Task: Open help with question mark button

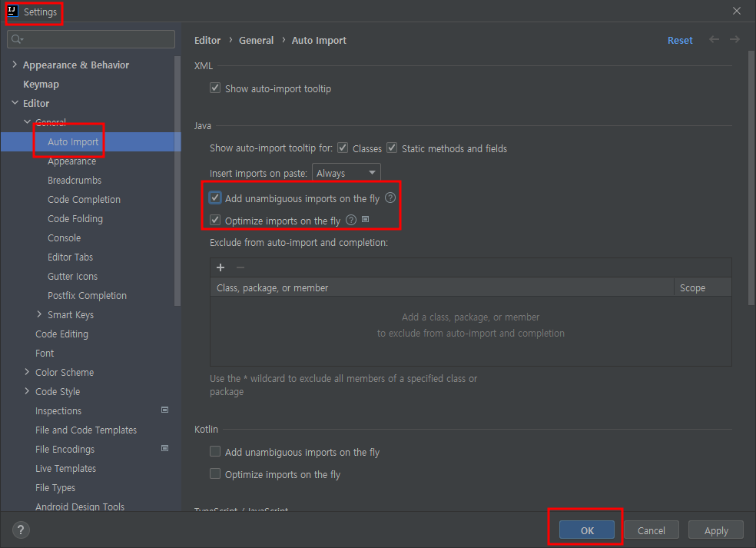Action: coord(21,530)
